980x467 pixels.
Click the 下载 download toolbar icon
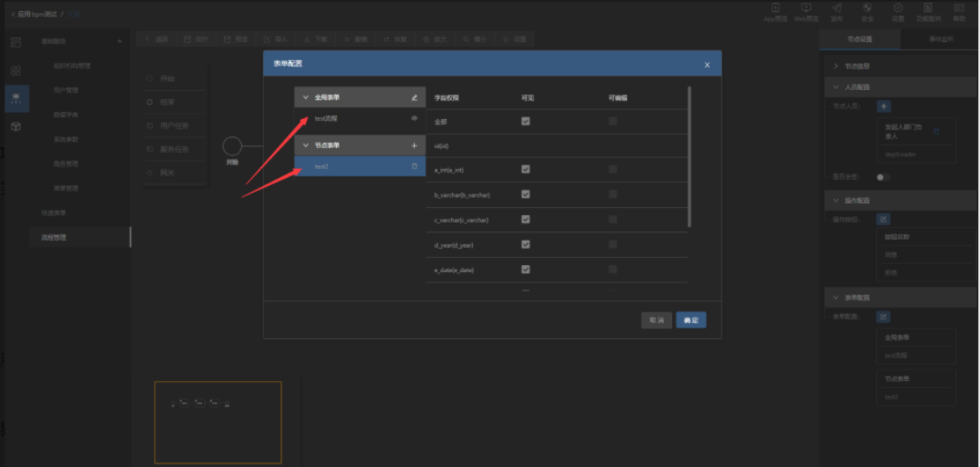(x=307, y=39)
